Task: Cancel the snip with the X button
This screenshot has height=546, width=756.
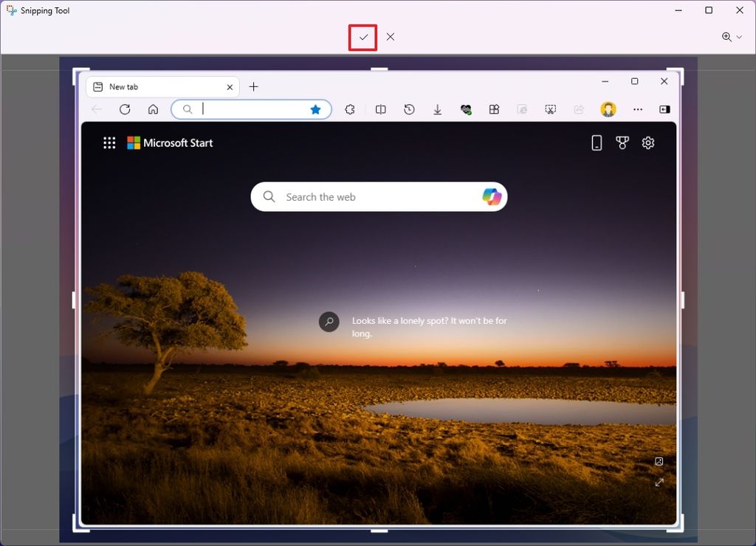Action: click(x=391, y=36)
